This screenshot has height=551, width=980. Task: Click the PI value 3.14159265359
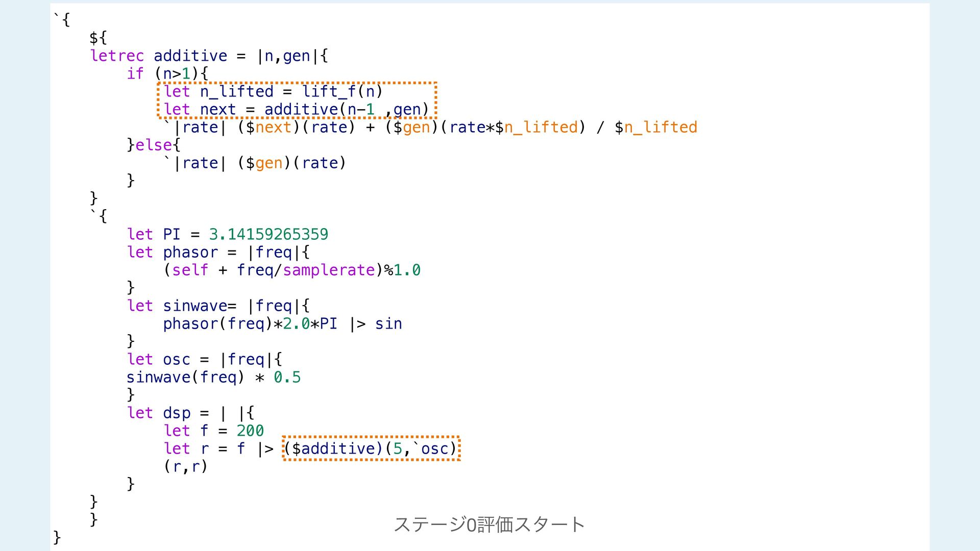[x=268, y=234]
